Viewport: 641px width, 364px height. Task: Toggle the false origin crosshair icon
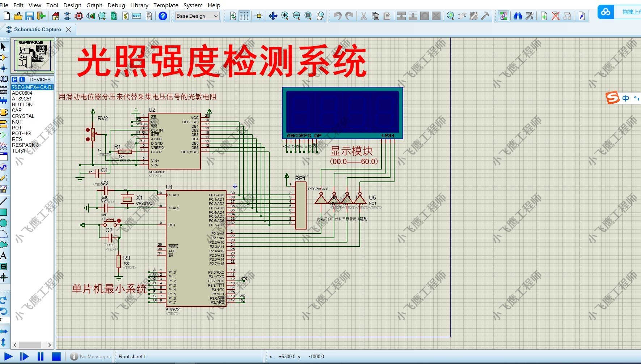259,16
